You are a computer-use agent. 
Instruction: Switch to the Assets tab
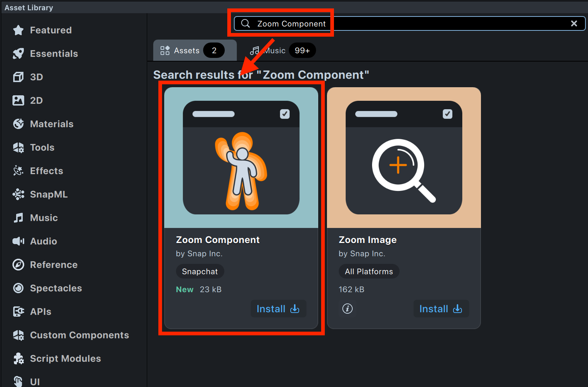click(195, 50)
